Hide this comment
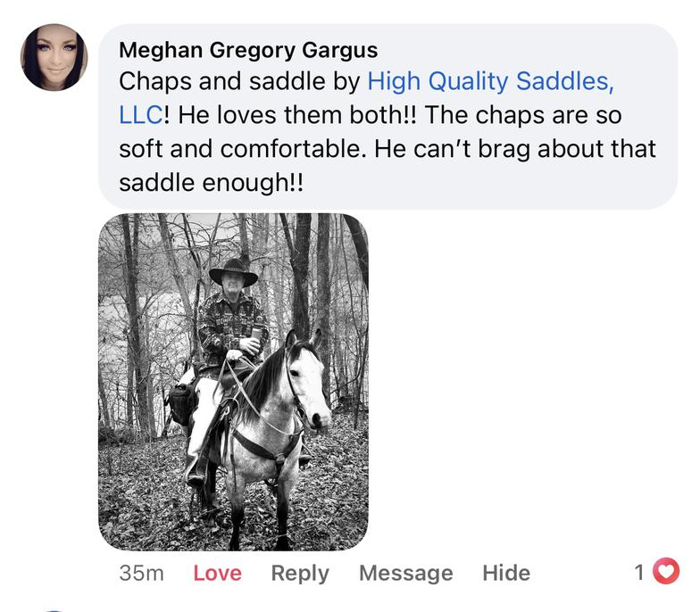 click(505, 573)
